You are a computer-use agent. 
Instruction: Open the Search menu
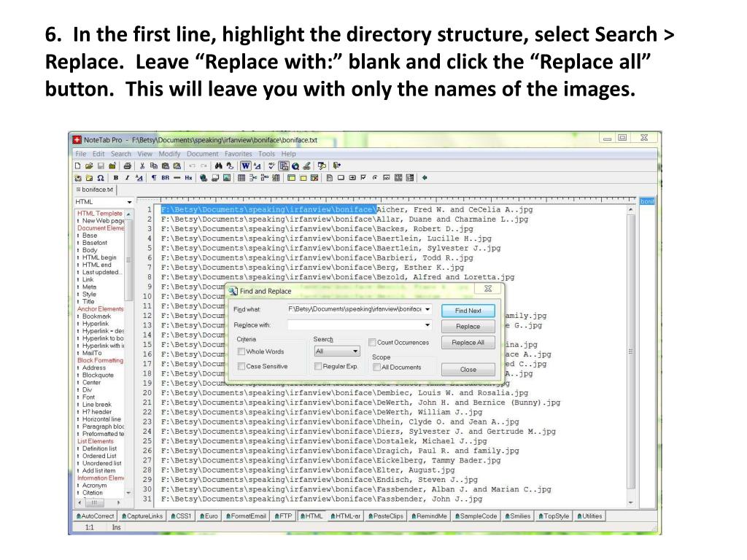tap(121, 154)
